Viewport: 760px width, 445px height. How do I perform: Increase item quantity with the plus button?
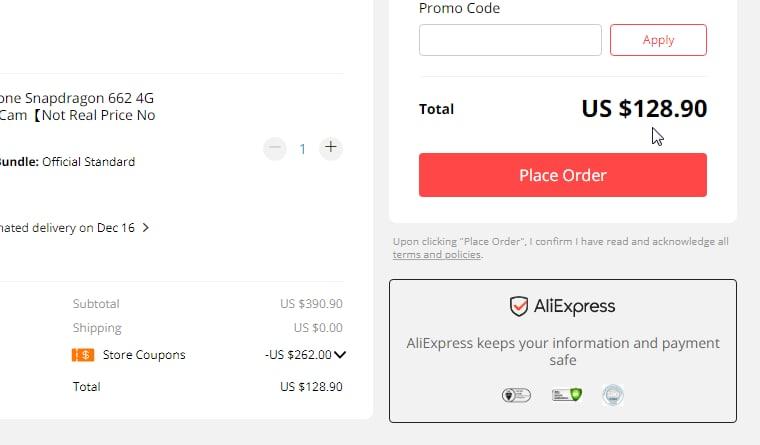[331, 147]
